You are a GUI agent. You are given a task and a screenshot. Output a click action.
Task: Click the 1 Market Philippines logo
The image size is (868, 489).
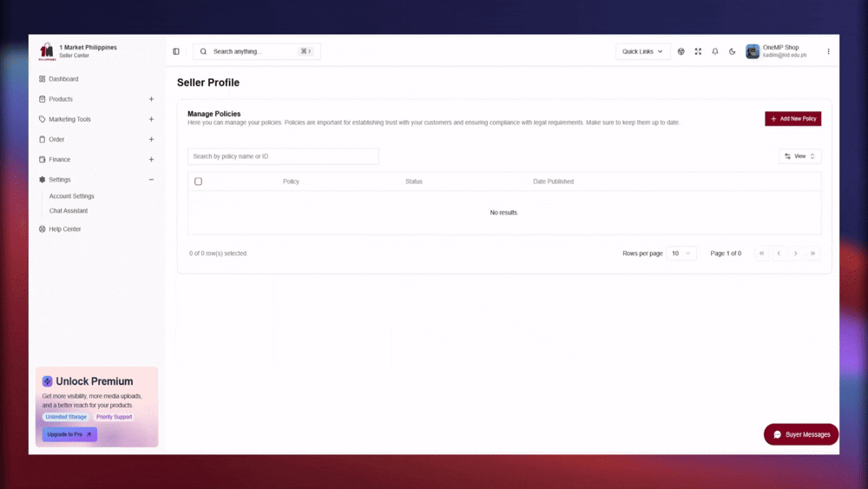coord(47,51)
